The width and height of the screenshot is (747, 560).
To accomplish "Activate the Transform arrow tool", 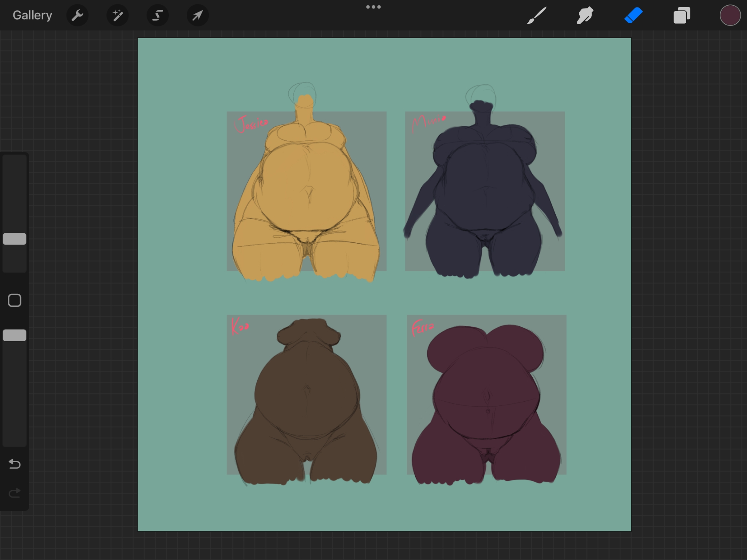I will coord(198,15).
